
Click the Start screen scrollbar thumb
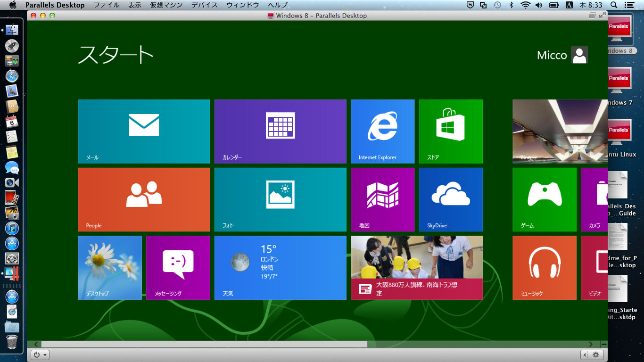pyautogui.click(x=204, y=345)
